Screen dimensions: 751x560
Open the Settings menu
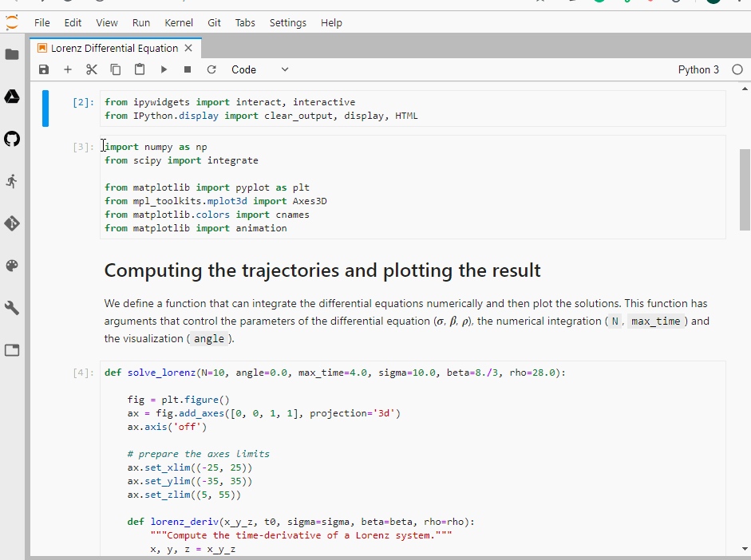point(288,22)
